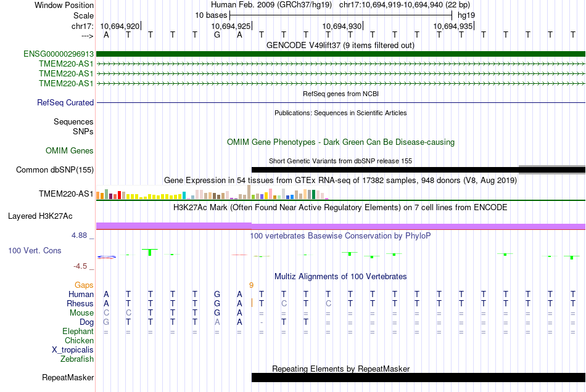Viewport: 586px width, 392px height.
Task: Select the Elephant species row label
Action: (x=78, y=331)
